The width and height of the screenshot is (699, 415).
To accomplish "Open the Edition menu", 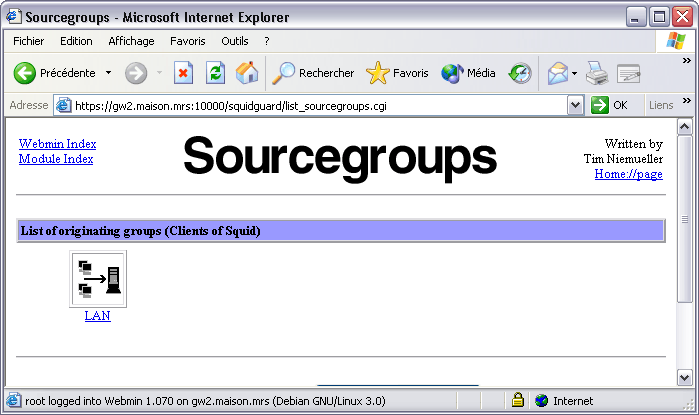I will pyautogui.click(x=76, y=41).
